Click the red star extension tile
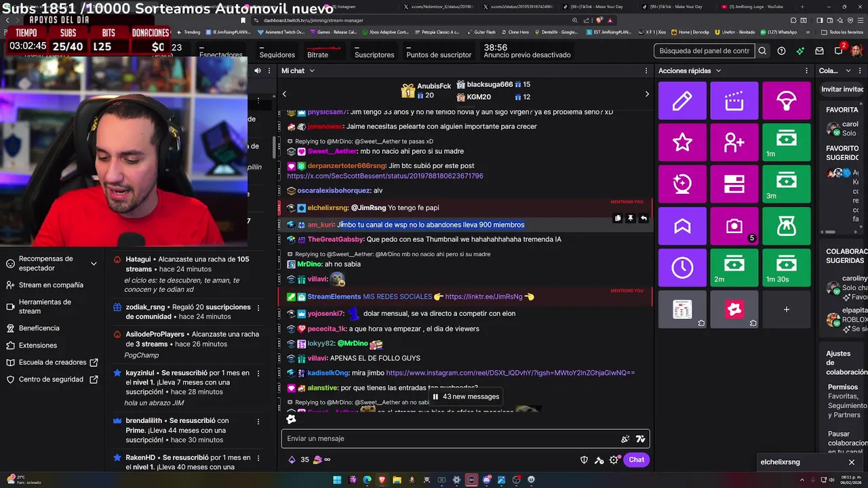This screenshot has height=488, width=868. coord(734,309)
